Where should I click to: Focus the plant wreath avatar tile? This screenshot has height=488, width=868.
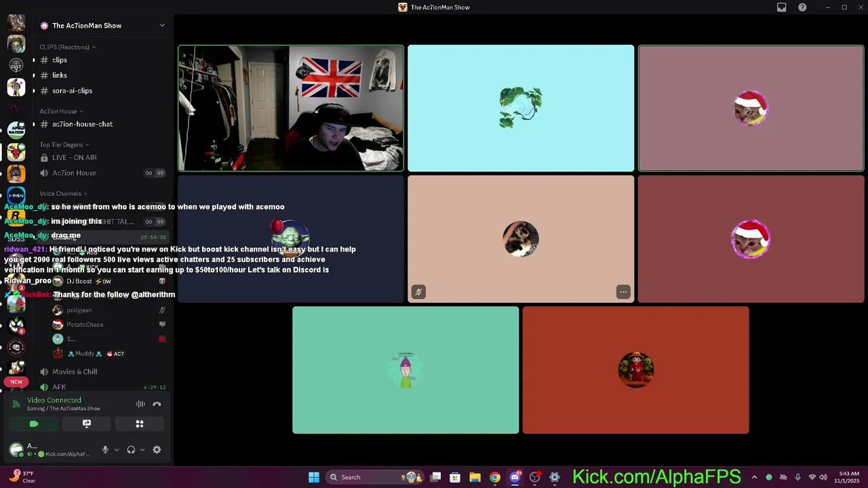[521, 108]
